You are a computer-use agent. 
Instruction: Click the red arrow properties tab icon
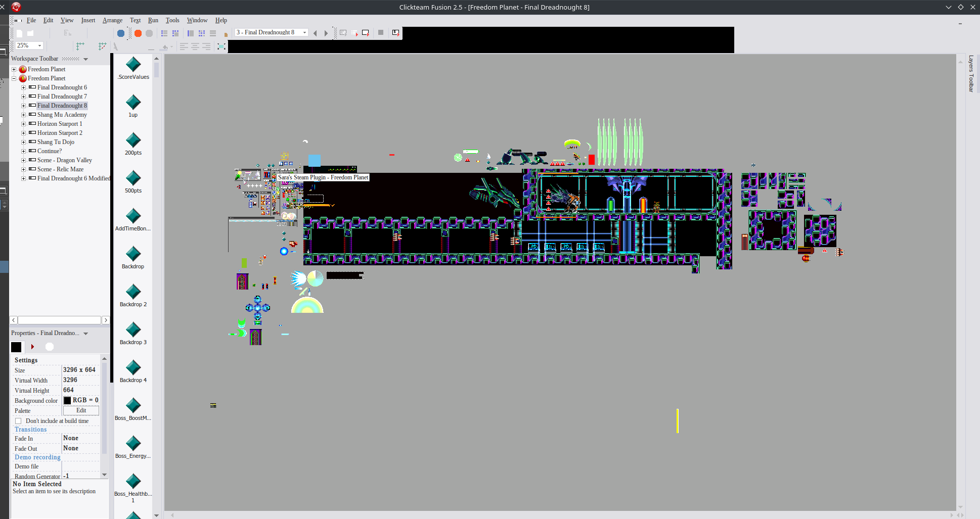coord(33,347)
